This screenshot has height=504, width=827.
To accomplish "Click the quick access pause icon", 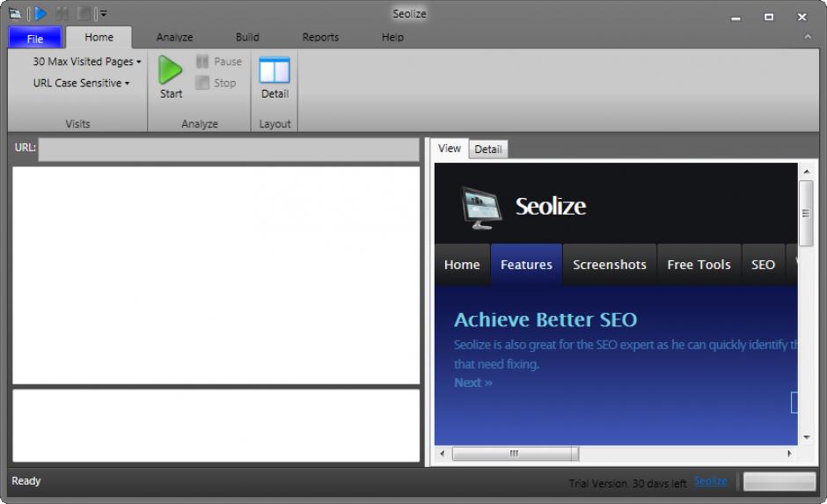I will point(62,13).
